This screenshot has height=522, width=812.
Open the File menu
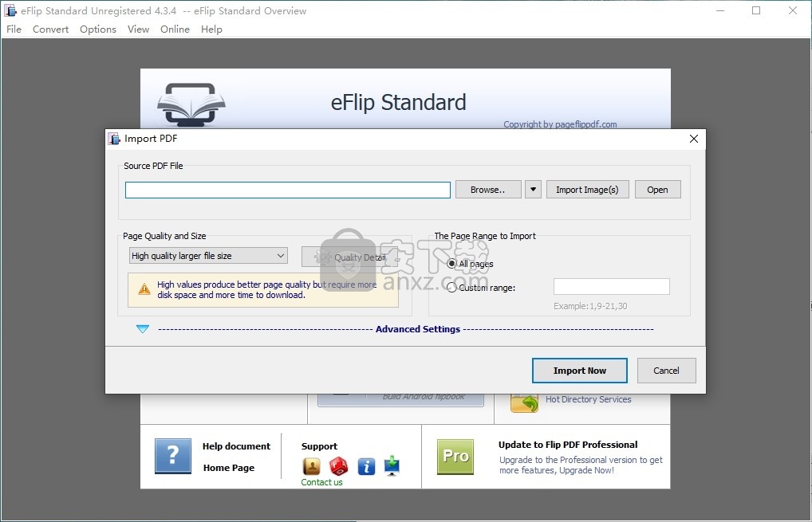[14, 29]
